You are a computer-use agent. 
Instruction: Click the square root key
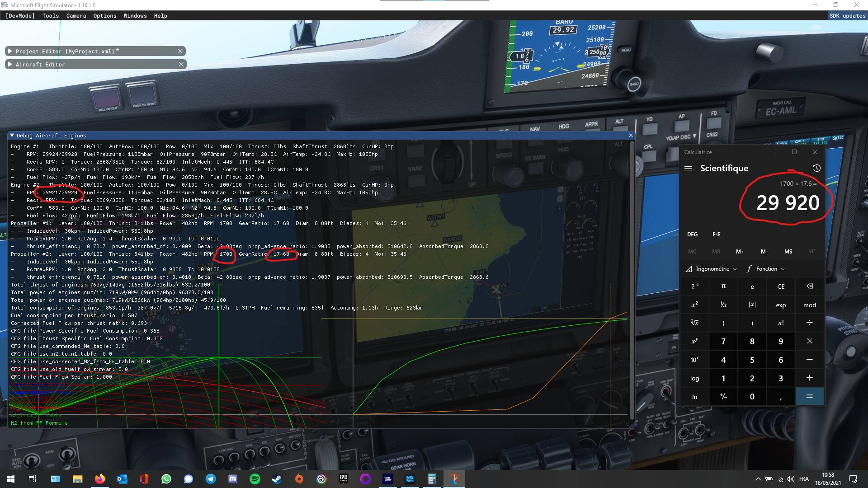tap(694, 323)
